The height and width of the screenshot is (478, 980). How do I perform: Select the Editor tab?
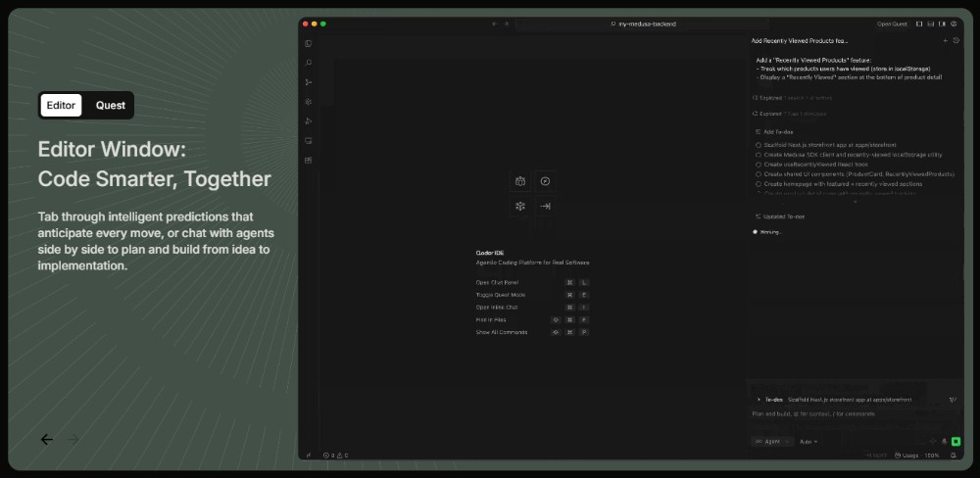tap(61, 106)
